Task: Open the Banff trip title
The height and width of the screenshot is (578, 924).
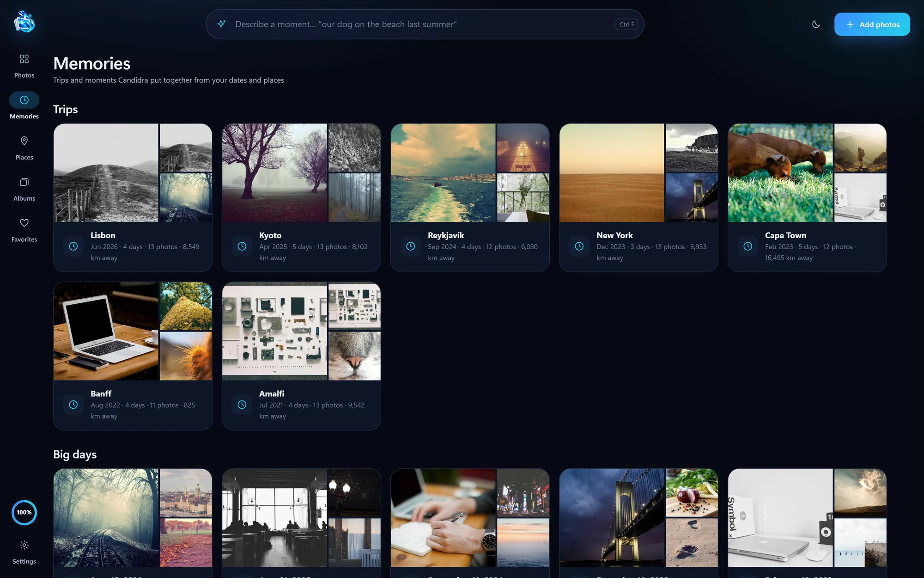Action: coord(101,394)
